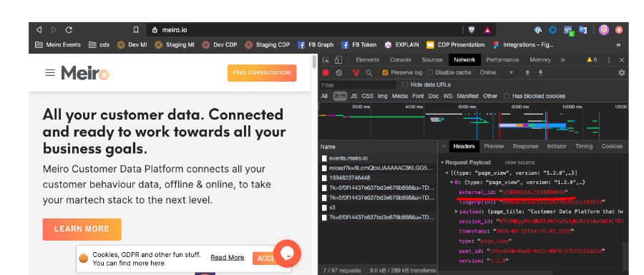
Task: Select the All request type filter
Action: 324,96
